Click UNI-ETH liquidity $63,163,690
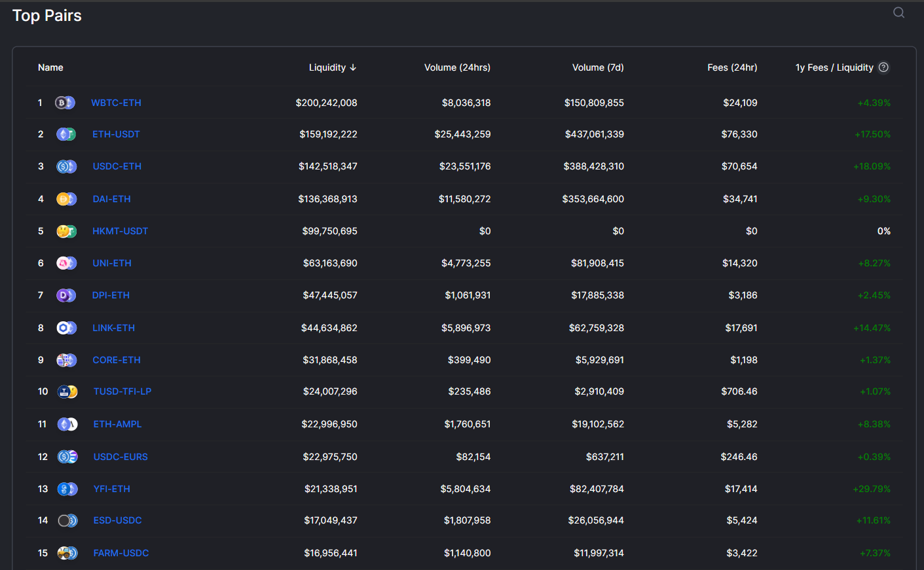The width and height of the screenshot is (924, 570). pos(330,263)
